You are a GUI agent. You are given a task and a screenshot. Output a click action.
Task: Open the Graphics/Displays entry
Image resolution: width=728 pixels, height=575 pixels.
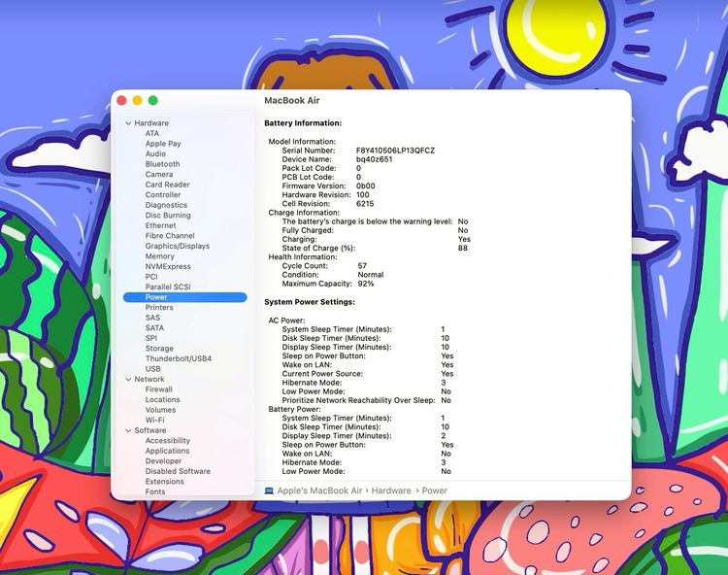point(177,246)
